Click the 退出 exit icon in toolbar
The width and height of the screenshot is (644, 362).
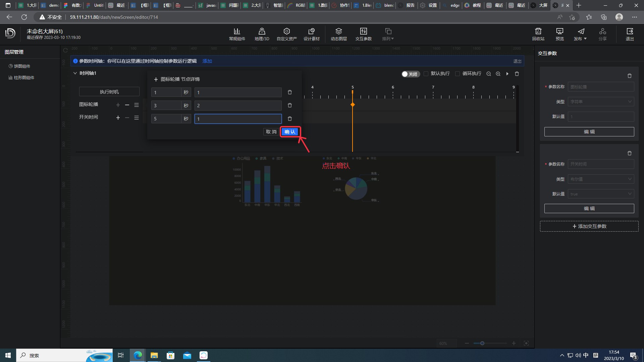630,35
